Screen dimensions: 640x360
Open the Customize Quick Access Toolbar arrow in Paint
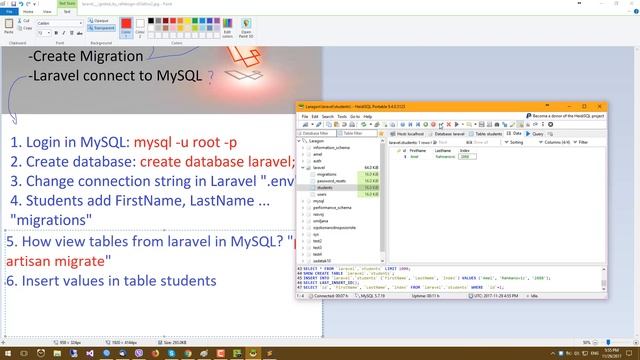tap(34, 4)
